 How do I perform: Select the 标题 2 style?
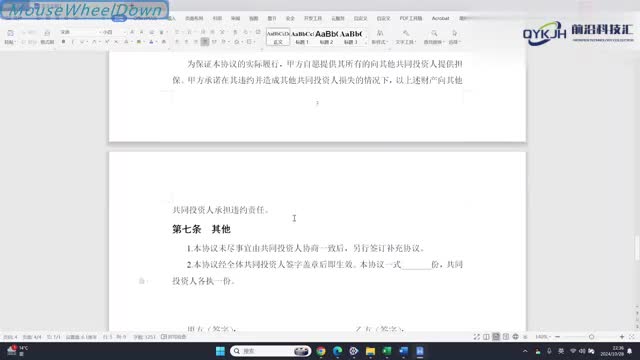327,37
